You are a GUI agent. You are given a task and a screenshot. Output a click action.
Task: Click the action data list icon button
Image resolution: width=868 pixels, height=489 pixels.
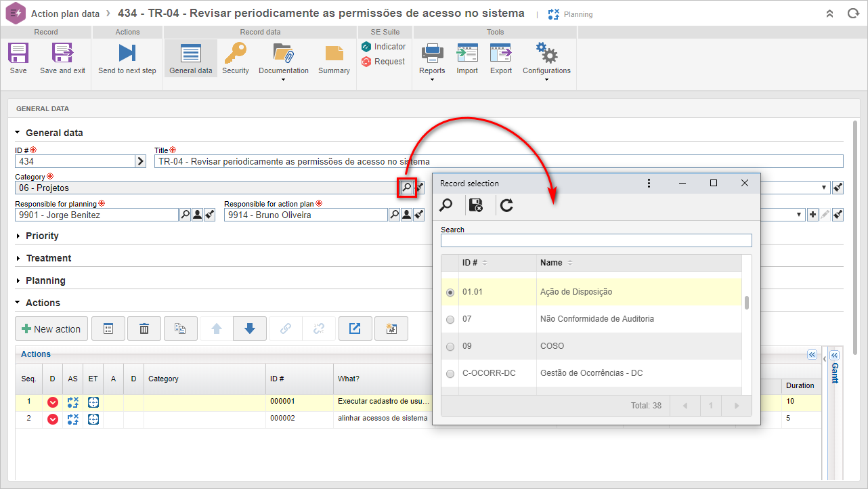tap(108, 328)
